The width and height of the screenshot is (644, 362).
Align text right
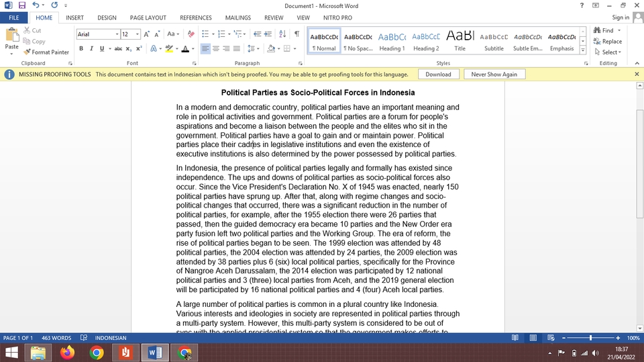click(226, 48)
